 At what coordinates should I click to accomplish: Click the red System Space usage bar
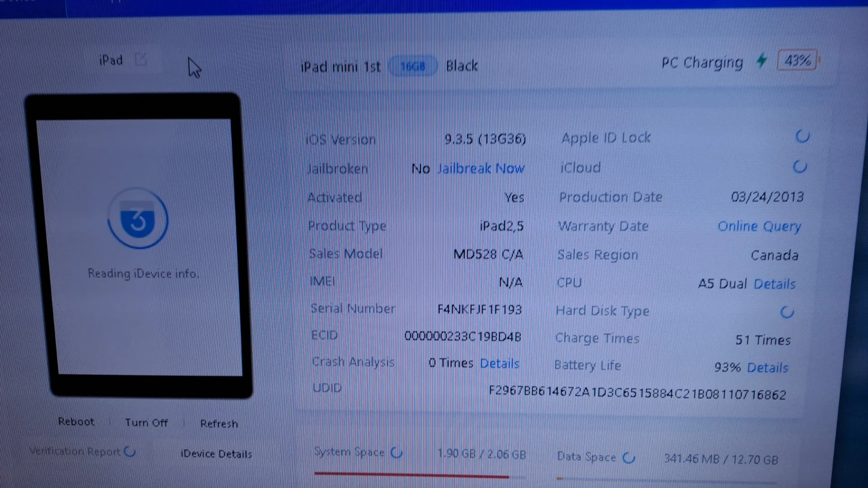coord(412,475)
